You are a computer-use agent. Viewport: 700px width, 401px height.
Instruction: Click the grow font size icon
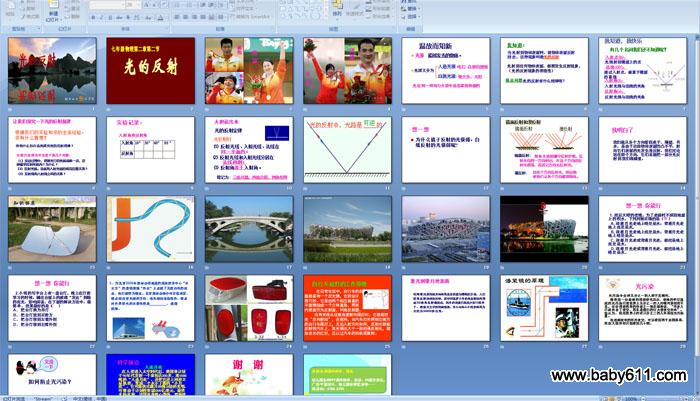point(146,5)
